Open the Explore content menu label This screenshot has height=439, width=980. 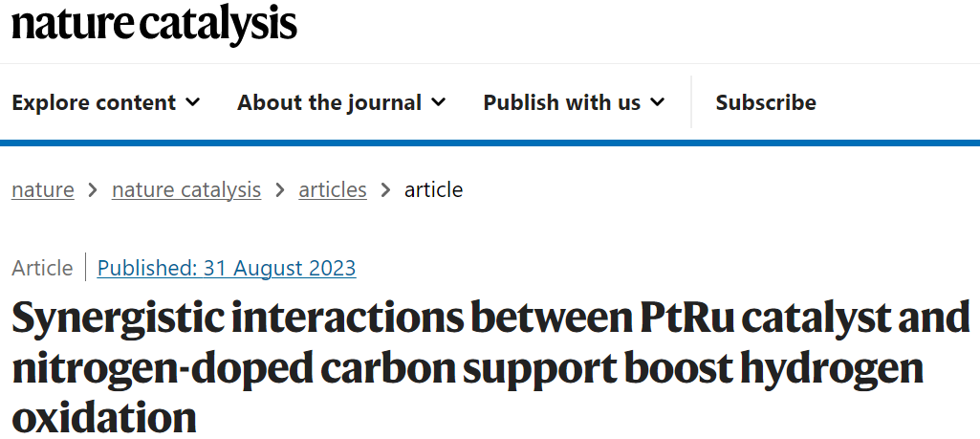click(94, 102)
